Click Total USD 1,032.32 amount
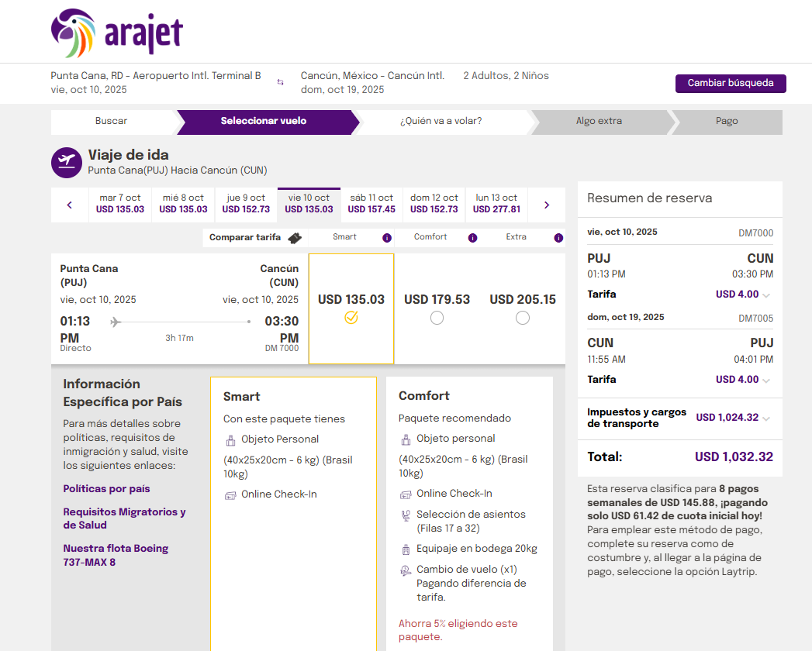The image size is (812, 651). coord(734,457)
